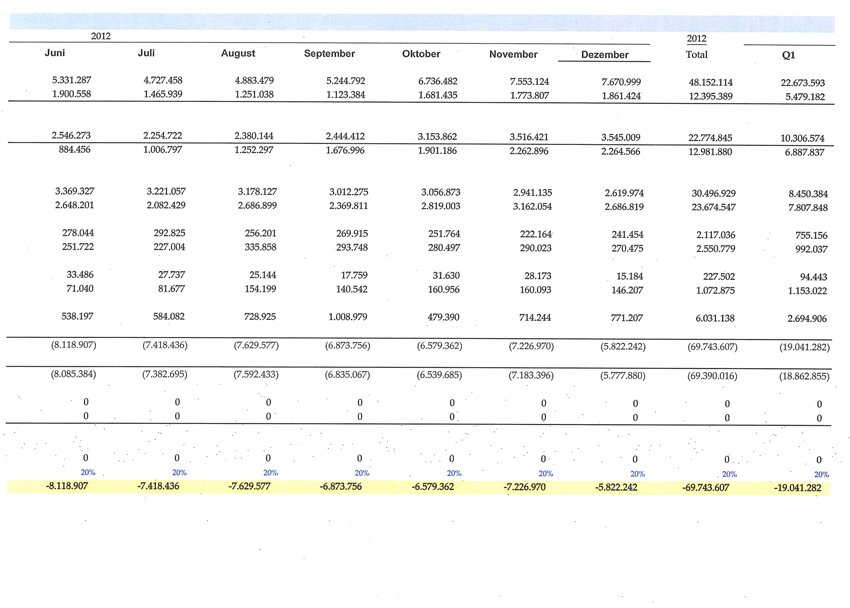Click highlighted value -69.743.607 in Total
850x608 pixels.
click(706, 488)
